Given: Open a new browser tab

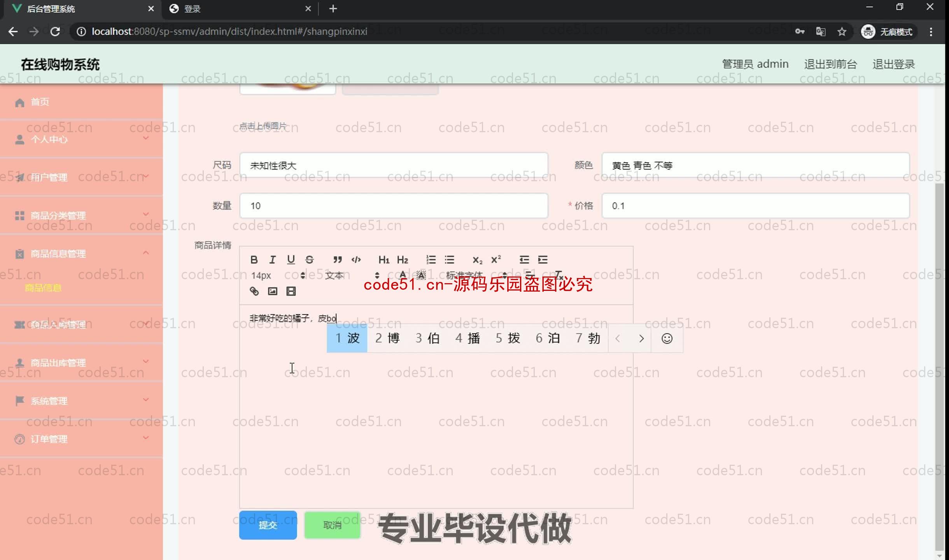Looking at the screenshot, I should click(333, 9).
